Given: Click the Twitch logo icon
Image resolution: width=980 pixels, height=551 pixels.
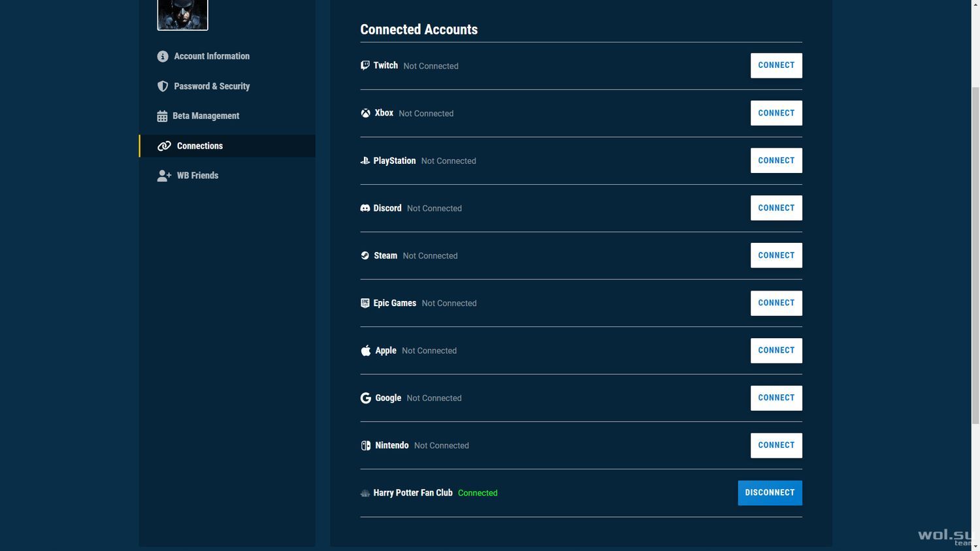Looking at the screenshot, I should coord(365,65).
